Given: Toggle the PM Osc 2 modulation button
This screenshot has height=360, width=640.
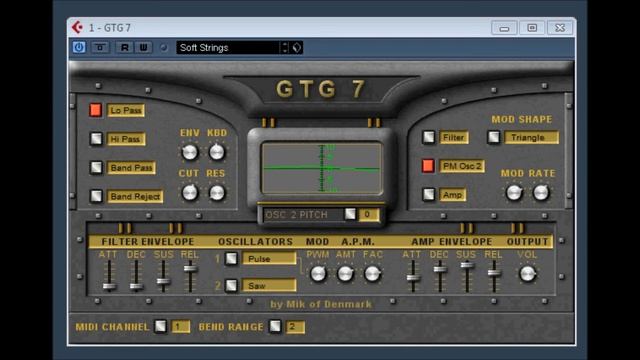Looking at the screenshot, I should tap(428, 166).
